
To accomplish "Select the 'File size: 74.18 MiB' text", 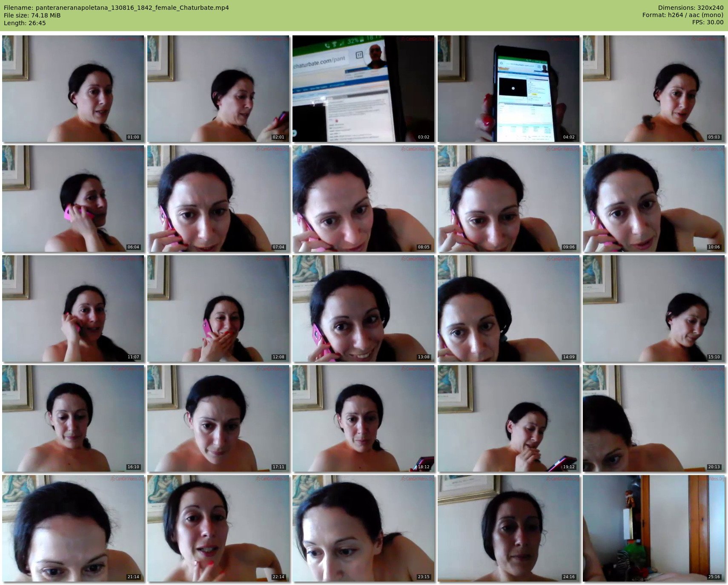I will point(32,15).
